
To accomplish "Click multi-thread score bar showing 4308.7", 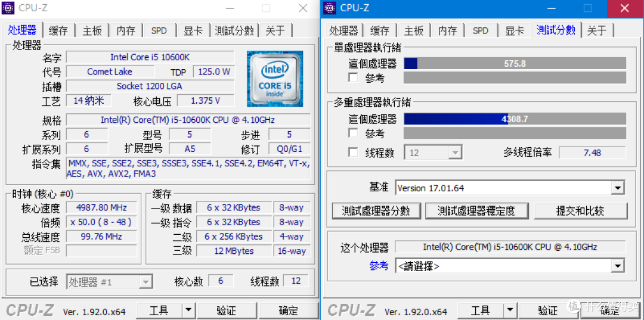I will (x=515, y=119).
